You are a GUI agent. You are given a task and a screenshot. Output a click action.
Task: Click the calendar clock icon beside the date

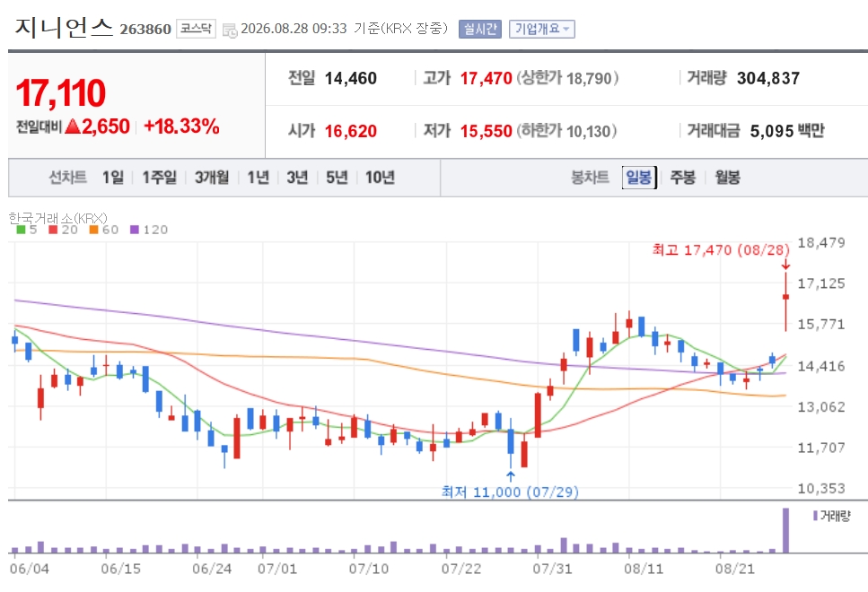click(x=229, y=30)
